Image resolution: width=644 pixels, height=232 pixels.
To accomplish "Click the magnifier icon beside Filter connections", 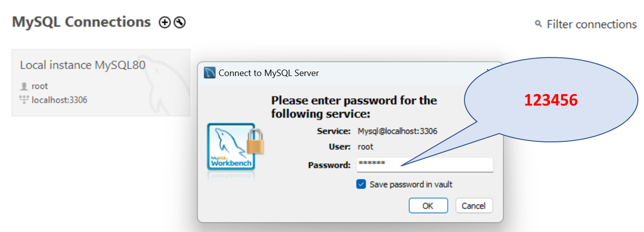I will pyautogui.click(x=538, y=24).
